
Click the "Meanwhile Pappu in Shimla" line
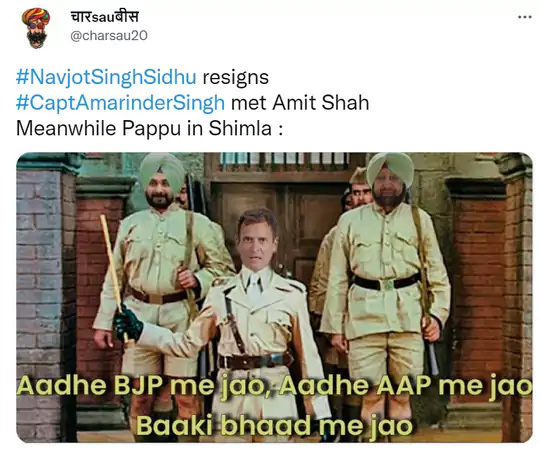coord(149,128)
